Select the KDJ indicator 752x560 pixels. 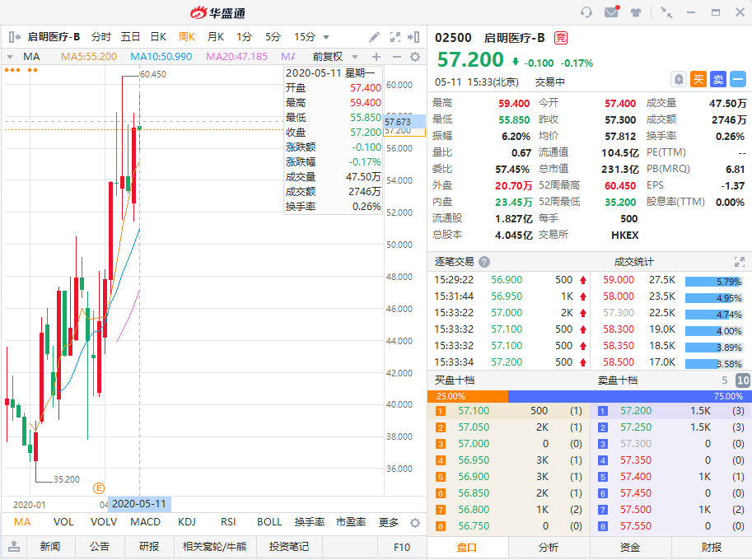187,522
